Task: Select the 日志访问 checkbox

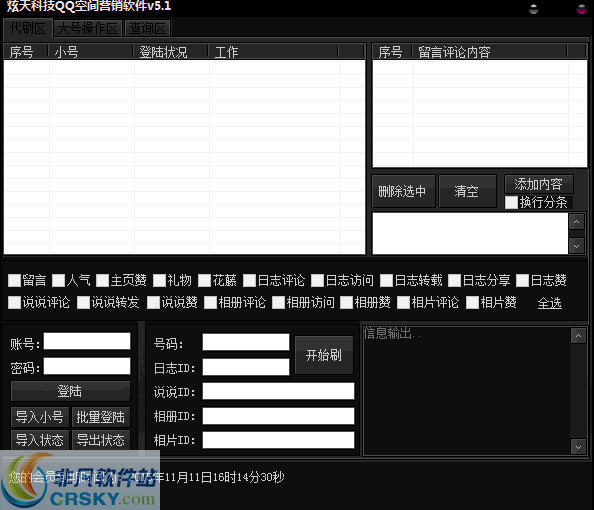Action: [317, 280]
